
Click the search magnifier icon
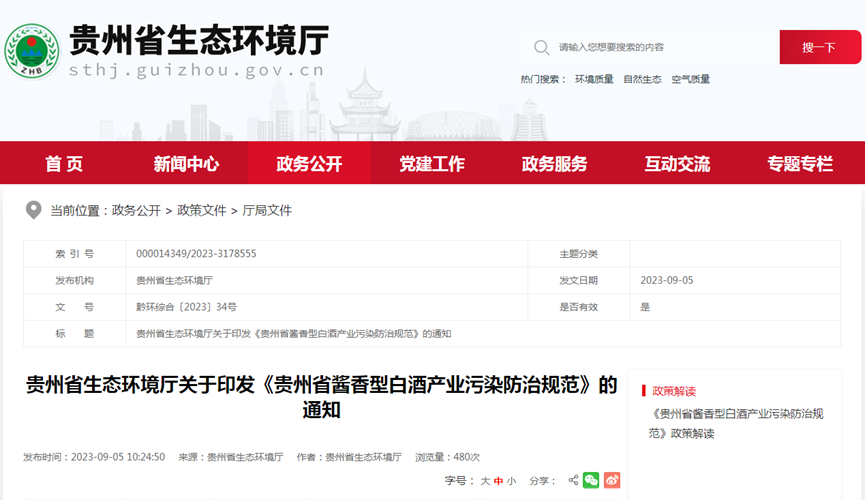(541, 47)
